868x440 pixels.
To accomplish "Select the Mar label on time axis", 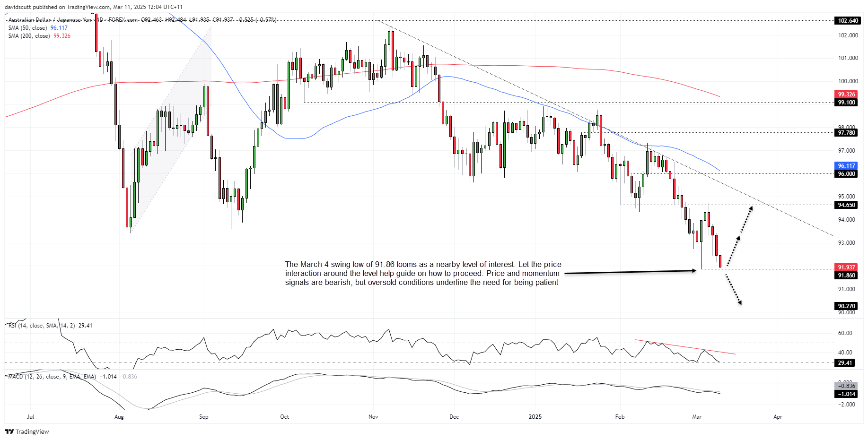I will [x=697, y=417].
